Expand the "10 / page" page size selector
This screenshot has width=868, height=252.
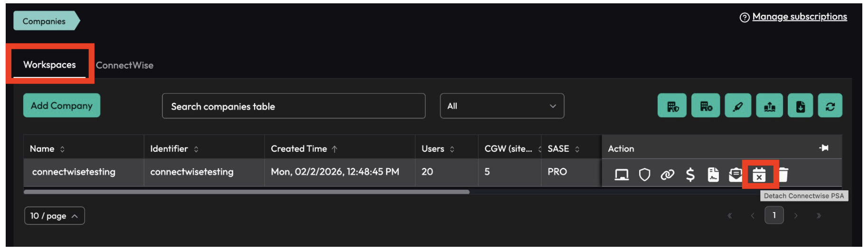[x=54, y=216]
